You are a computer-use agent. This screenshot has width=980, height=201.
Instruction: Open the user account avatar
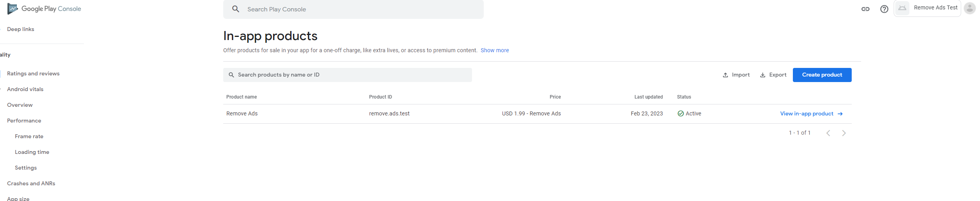tap(969, 8)
